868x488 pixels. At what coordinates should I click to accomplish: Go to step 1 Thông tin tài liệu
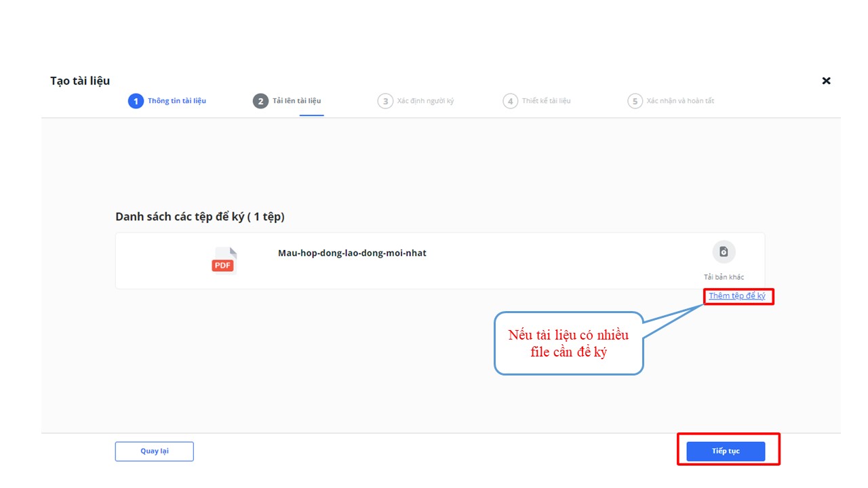[167, 101]
